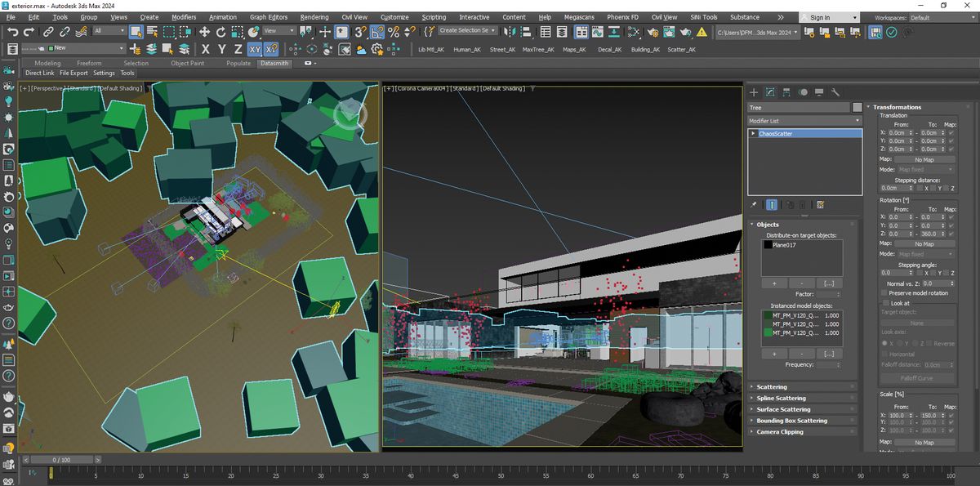980x486 pixels.
Task: Select Plane017 in the distribute-on list
Action: click(784, 245)
